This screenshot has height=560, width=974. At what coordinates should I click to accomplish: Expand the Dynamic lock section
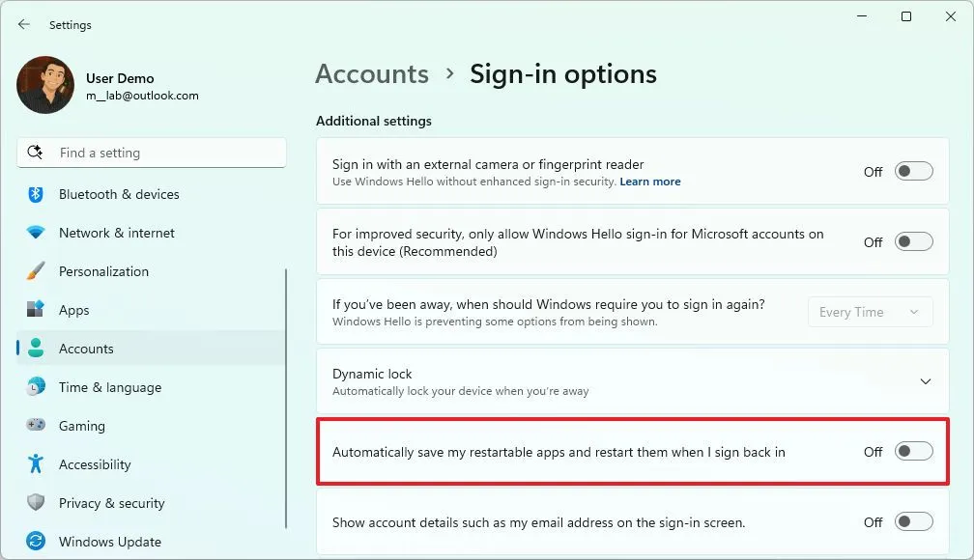point(925,381)
